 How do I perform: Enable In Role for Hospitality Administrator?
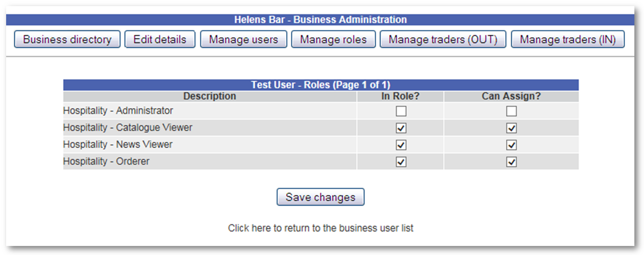(401, 111)
